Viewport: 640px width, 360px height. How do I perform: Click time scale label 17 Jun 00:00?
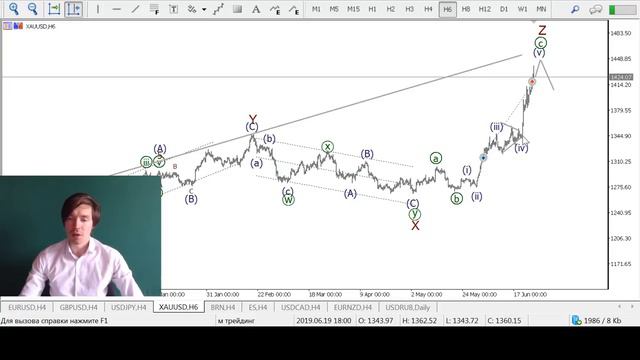(x=530, y=294)
